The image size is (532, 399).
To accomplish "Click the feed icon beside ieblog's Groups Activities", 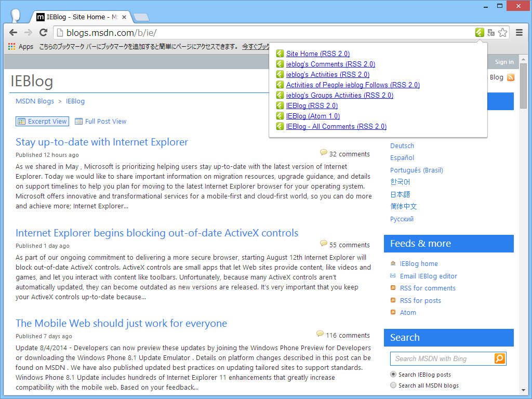I will point(280,95).
